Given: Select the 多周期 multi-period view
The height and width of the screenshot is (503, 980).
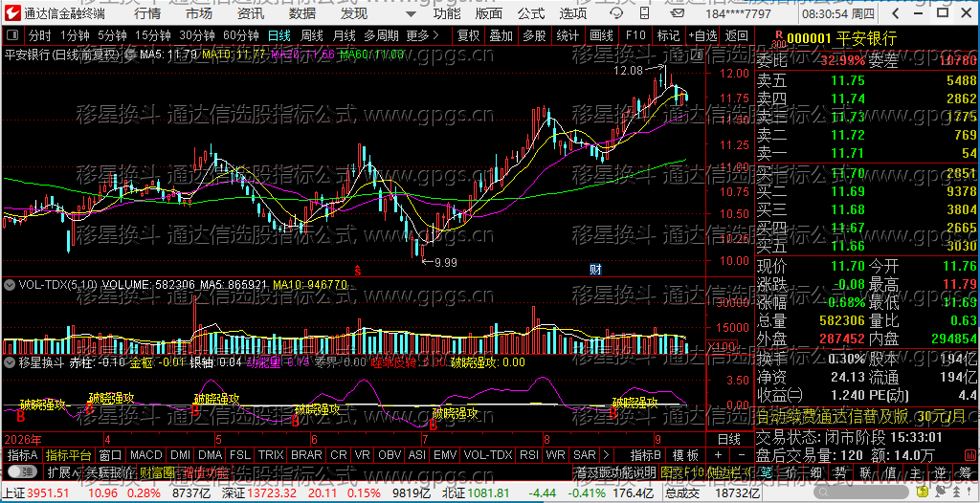Looking at the screenshot, I should (x=381, y=35).
